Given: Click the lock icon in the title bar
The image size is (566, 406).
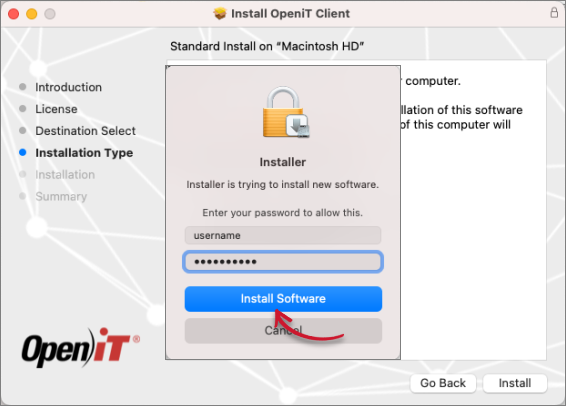Looking at the screenshot, I should [x=554, y=13].
